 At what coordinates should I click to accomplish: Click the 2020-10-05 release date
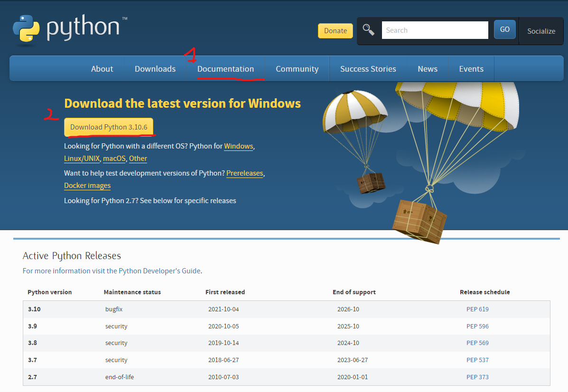click(223, 326)
